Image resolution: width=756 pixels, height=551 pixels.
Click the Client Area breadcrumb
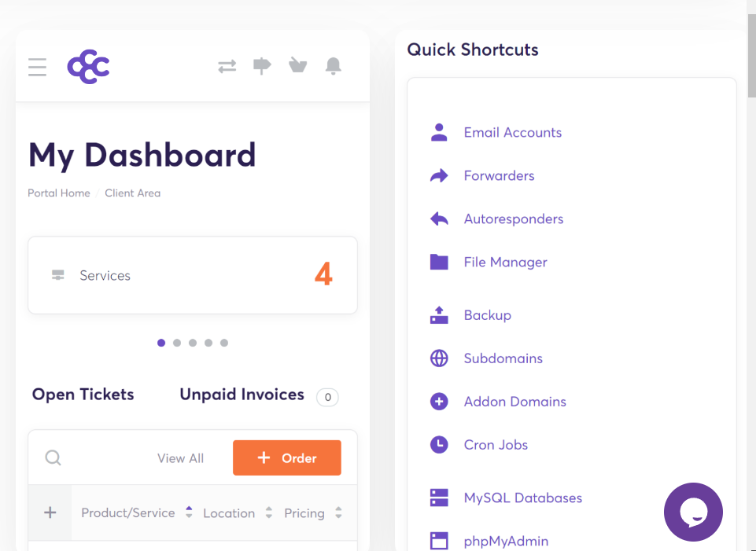pos(133,193)
